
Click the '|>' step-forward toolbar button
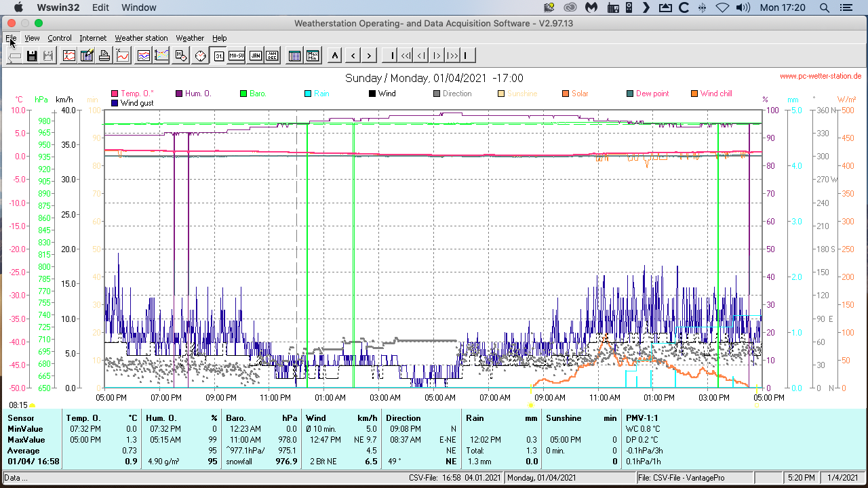(x=437, y=56)
